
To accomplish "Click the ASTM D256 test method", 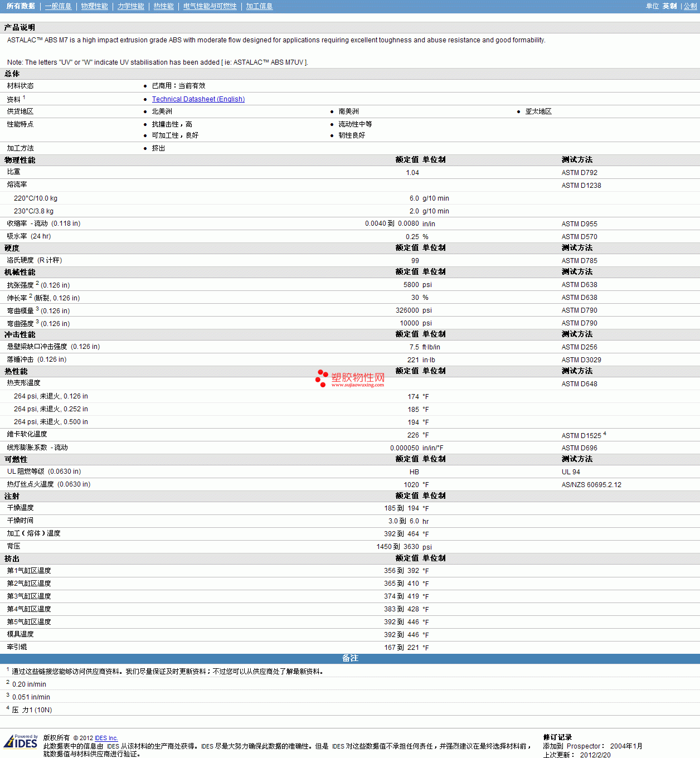I will (580, 347).
